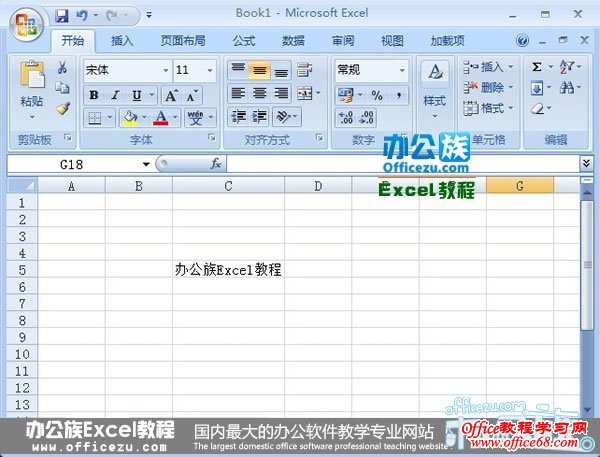Open font size dropdown showing 11

[210, 70]
